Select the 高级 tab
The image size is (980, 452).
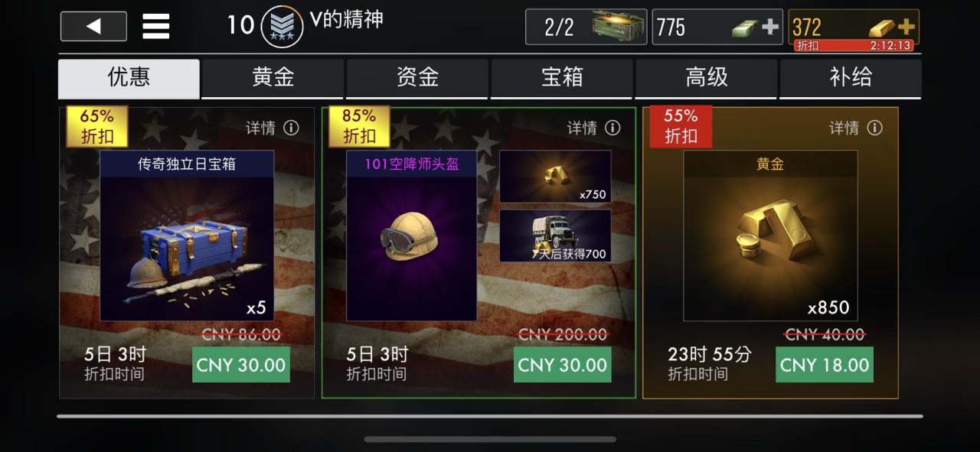click(707, 78)
